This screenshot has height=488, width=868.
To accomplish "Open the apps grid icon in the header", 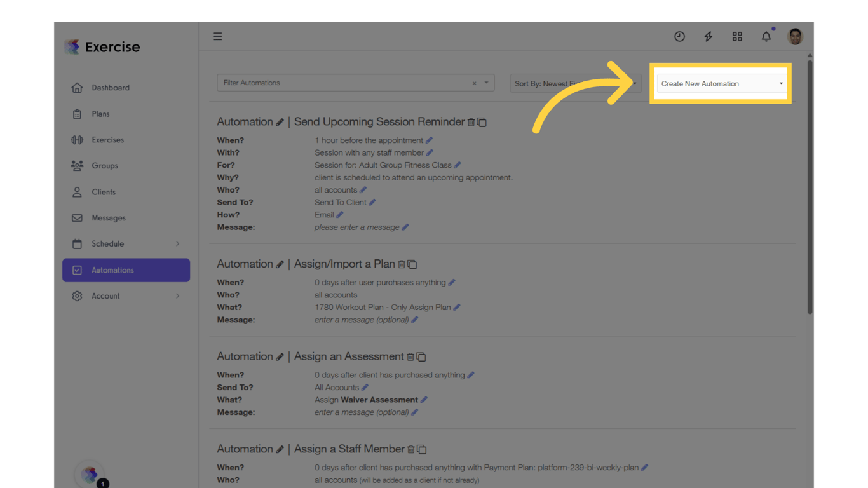I will (x=737, y=36).
